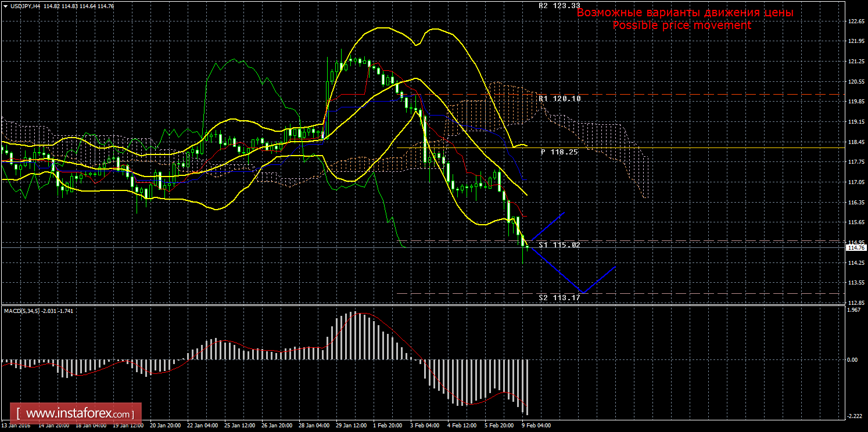Select the R2 123.33 resistance label

click(x=559, y=6)
